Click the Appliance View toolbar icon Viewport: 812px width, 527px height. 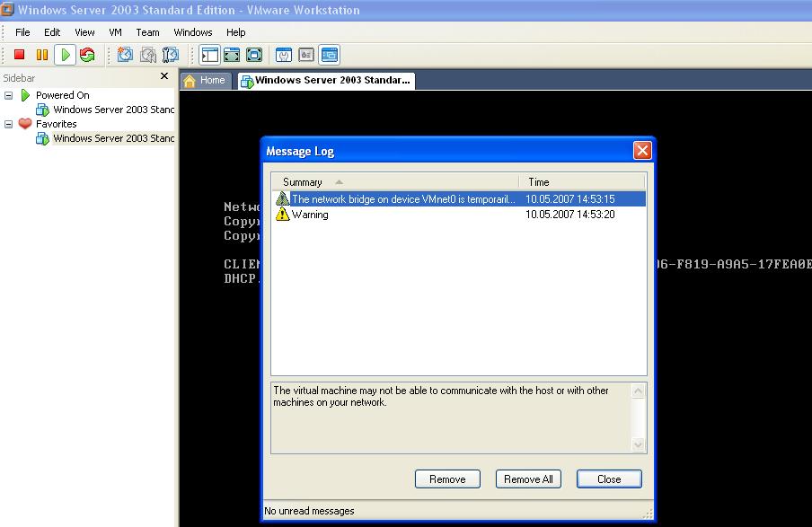[306, 55]
